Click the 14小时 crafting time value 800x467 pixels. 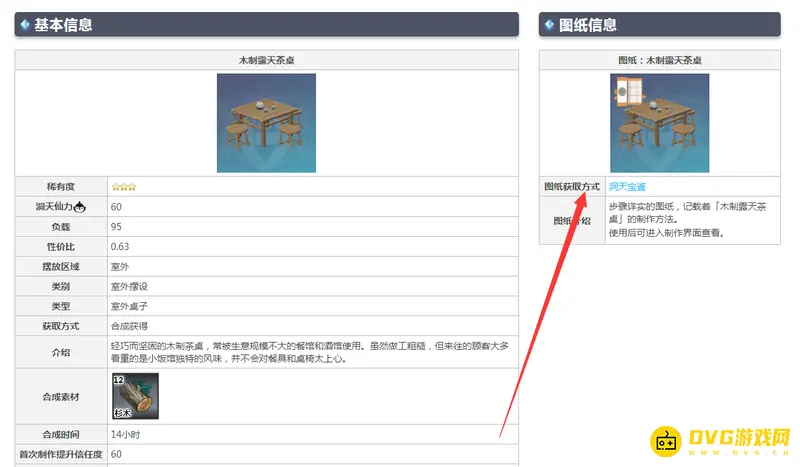point(125,435)
